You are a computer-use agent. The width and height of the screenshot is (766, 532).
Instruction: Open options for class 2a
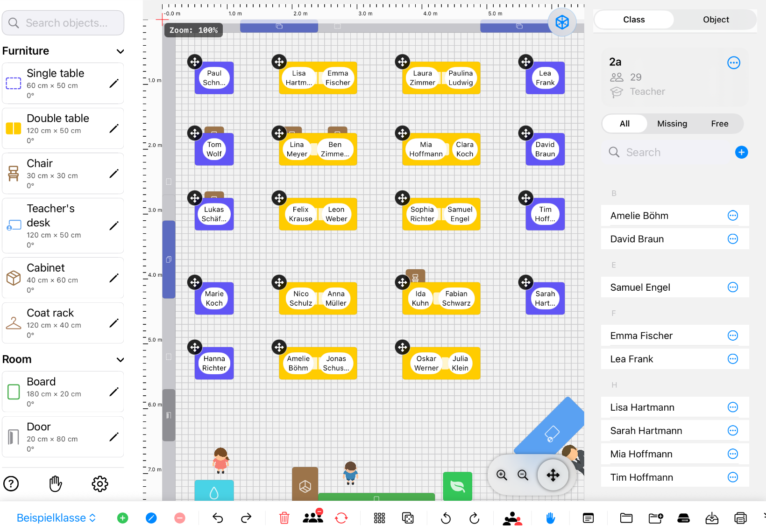[734, 63]
